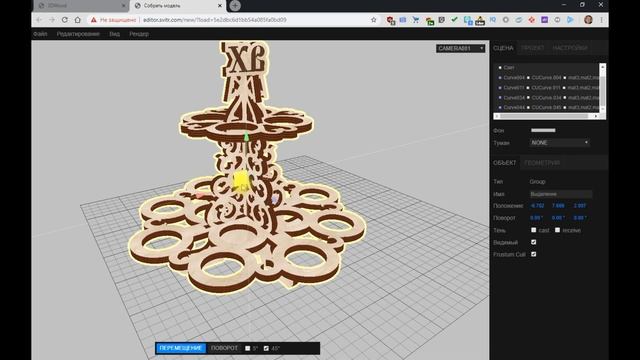Click the scene list horizontal scrollbar
Viewport: 640px width, 360px height.
pos(546,116)
